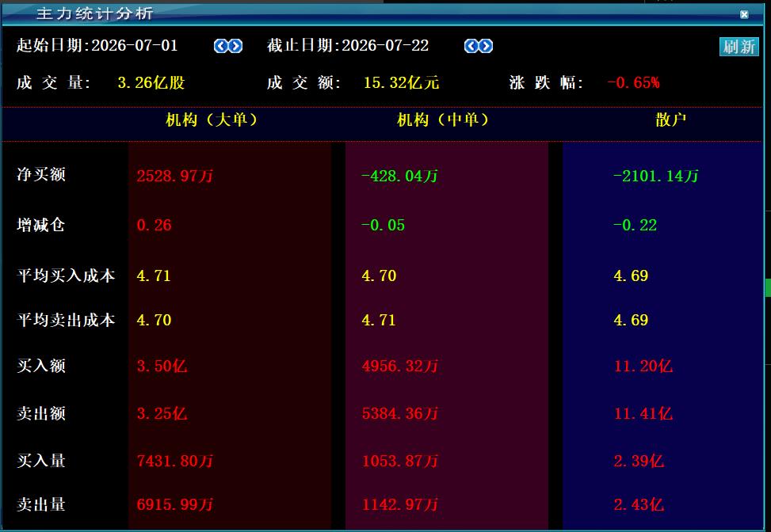The width and height of the screenshot is (771, 532).
Task: Click the 增减仓 row label
Action: coord(41,225)
